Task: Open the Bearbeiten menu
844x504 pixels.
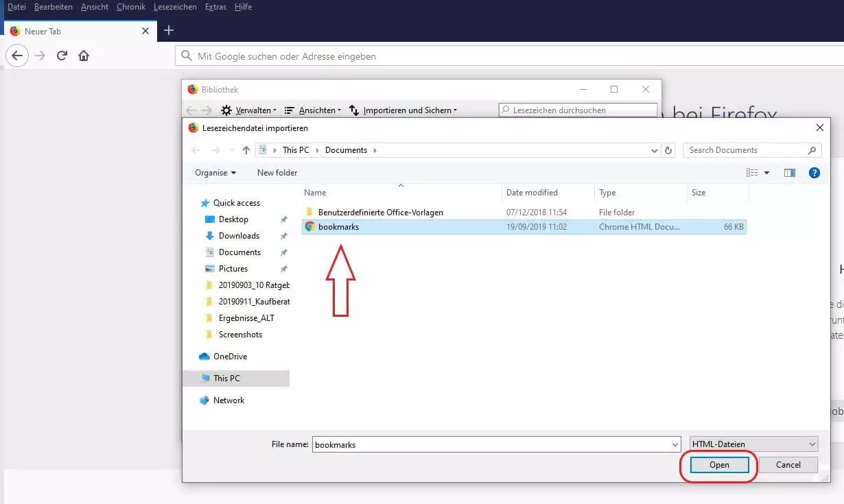Action: [x=54, y=7]
